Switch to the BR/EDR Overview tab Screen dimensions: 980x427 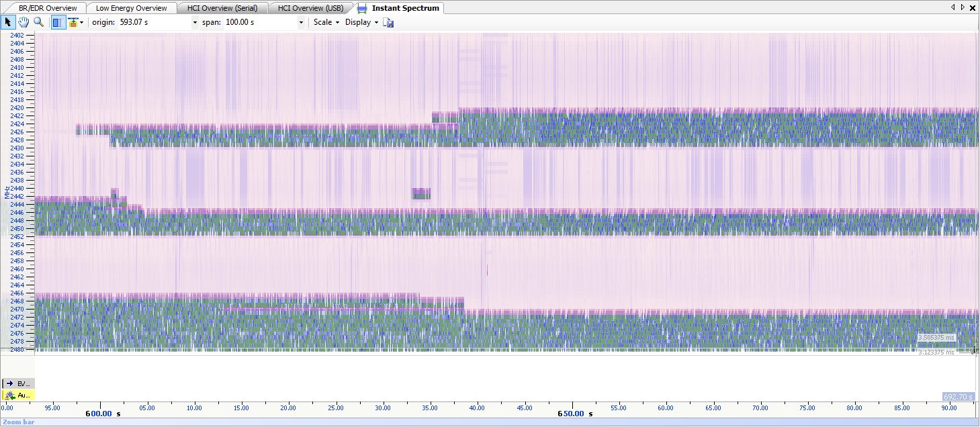(x=47, y=8)
